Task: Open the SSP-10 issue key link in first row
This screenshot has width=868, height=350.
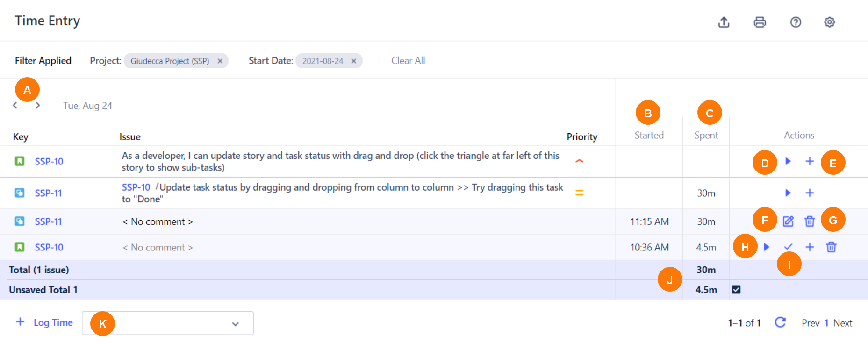Action: [49, 161]
